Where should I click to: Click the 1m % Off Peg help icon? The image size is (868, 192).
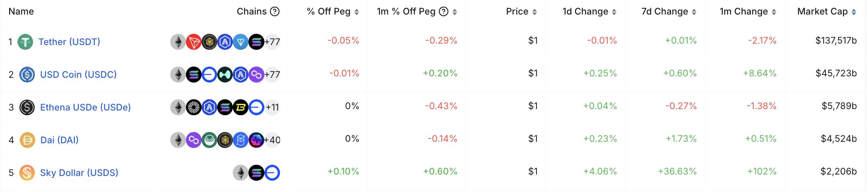[443, 12]
